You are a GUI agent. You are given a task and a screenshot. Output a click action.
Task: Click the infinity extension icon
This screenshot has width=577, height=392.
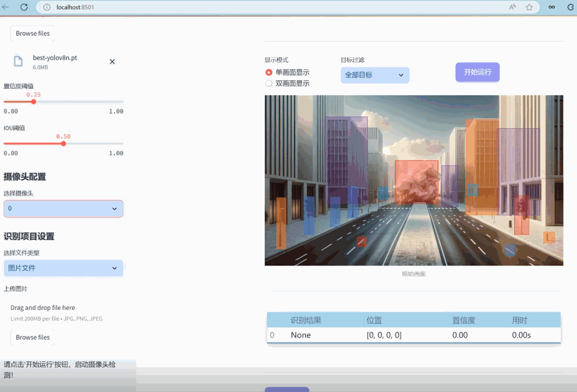(552, 7)
